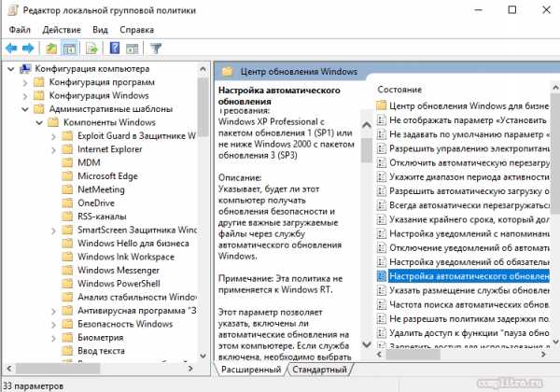Image resolution: width=560 pixels, height=392 pixels.
Task: Collapse the Компоненты Windows node
Action: [x=39, y=123]
